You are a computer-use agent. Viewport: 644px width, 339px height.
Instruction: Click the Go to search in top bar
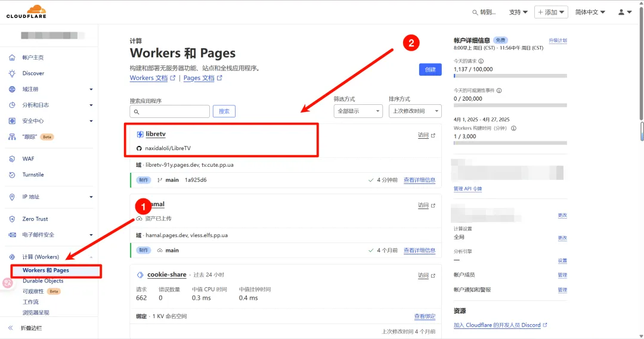tap(484, 13)
